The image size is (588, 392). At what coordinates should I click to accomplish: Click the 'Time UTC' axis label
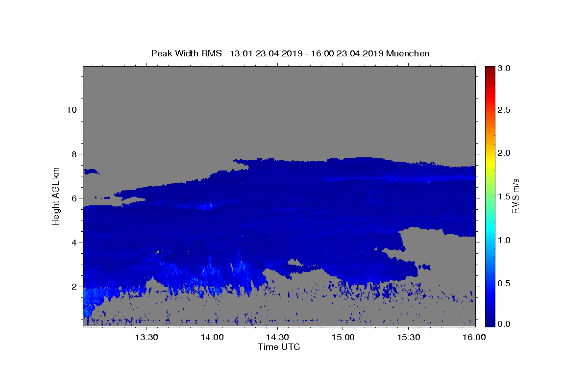tap(279, 347)
